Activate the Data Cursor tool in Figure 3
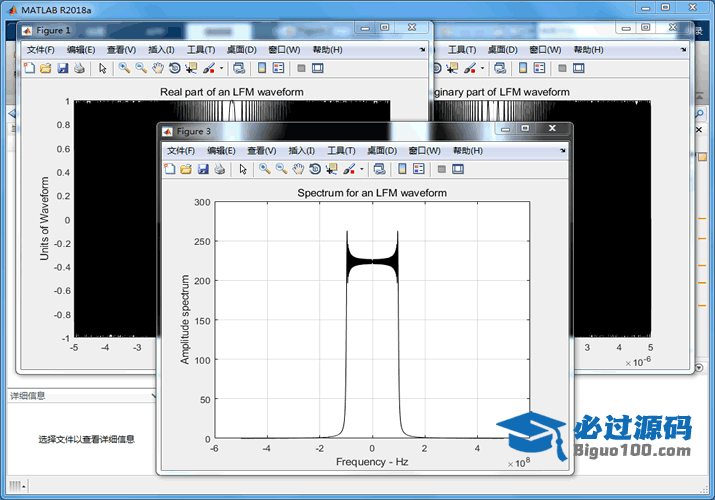The image size is (715, 500). 332,169
